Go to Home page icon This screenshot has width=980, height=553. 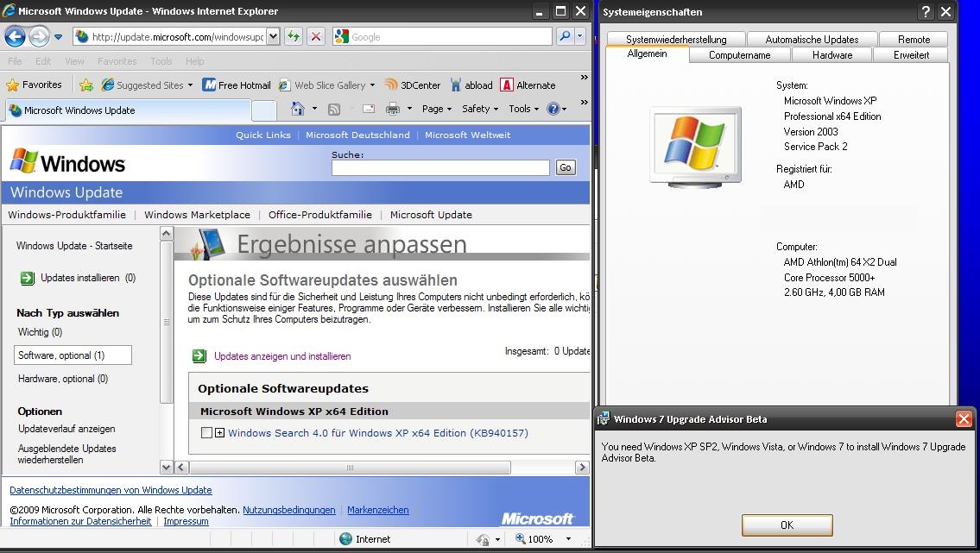point(298,109)
